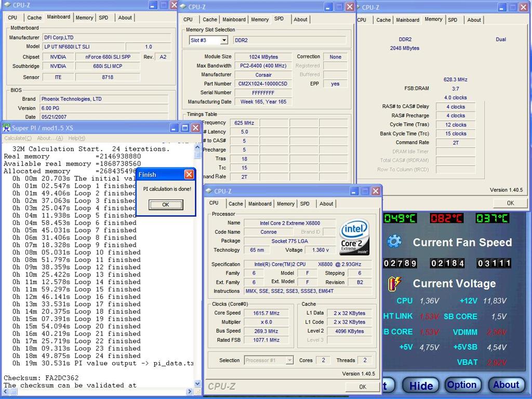Click the CPU-Z icon in the SPD window title bar
Image resolution: width=532 pixels, height=399 pixels.
[182, 6]
